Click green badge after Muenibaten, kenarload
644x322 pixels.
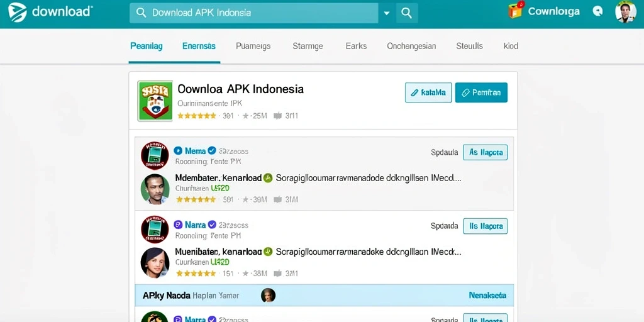tap(268, 252)
